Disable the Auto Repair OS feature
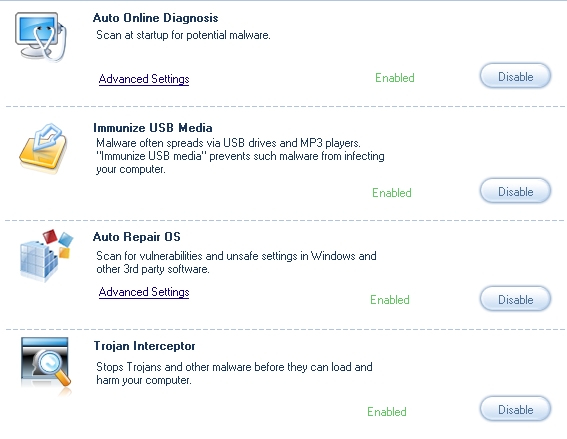Image resolution: width=567 pixels, height=439 pixels. (x=515, y=299)
